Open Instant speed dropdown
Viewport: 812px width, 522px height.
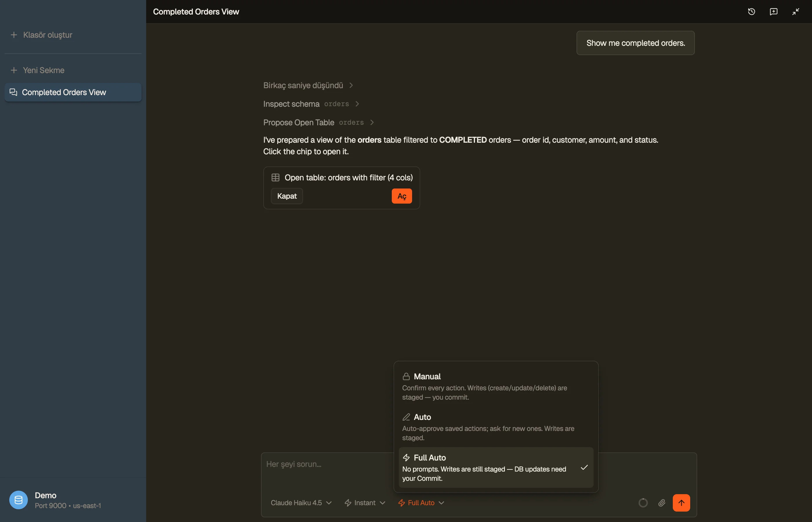click(365, 503)
